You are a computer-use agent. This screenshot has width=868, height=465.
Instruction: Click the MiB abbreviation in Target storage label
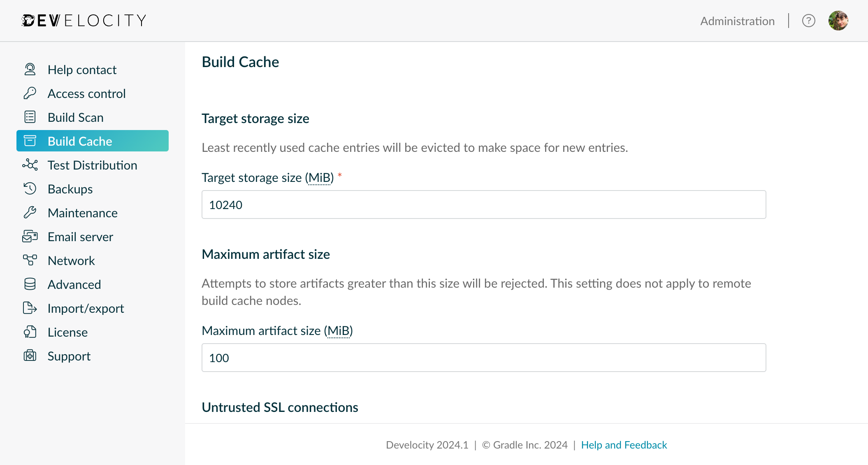pos(319,178)
